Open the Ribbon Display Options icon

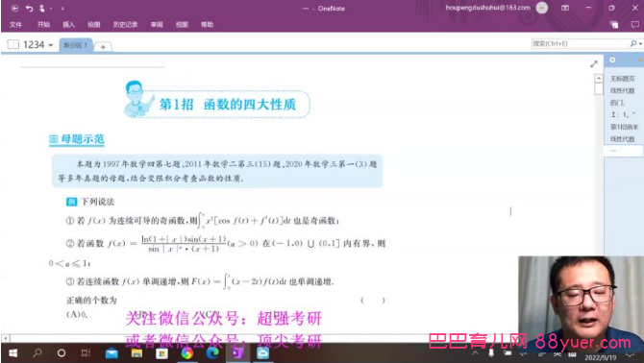(x=565, y=8)
